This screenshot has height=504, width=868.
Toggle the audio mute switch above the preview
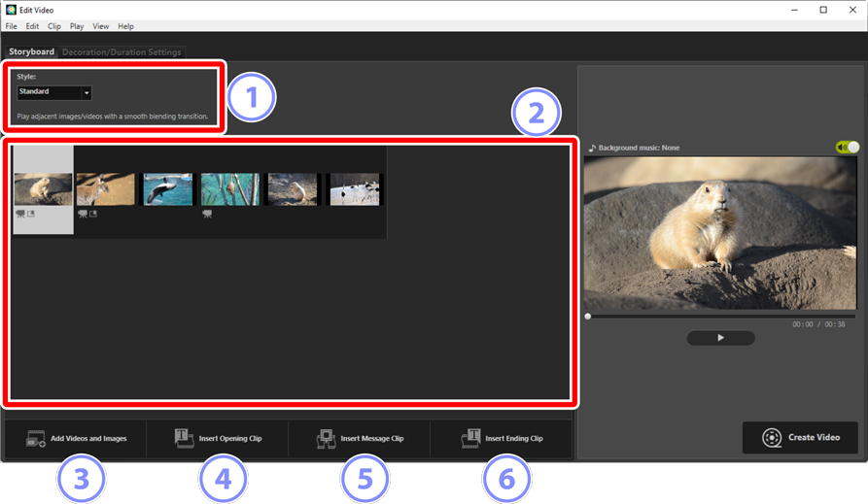848,148
